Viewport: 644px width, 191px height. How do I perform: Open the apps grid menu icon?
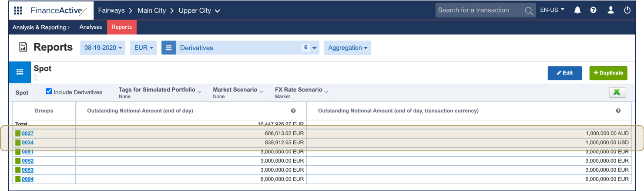point(18,10)
